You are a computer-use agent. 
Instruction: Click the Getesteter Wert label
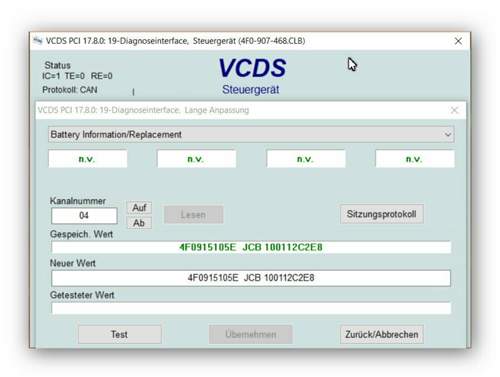tap(82, 295)
